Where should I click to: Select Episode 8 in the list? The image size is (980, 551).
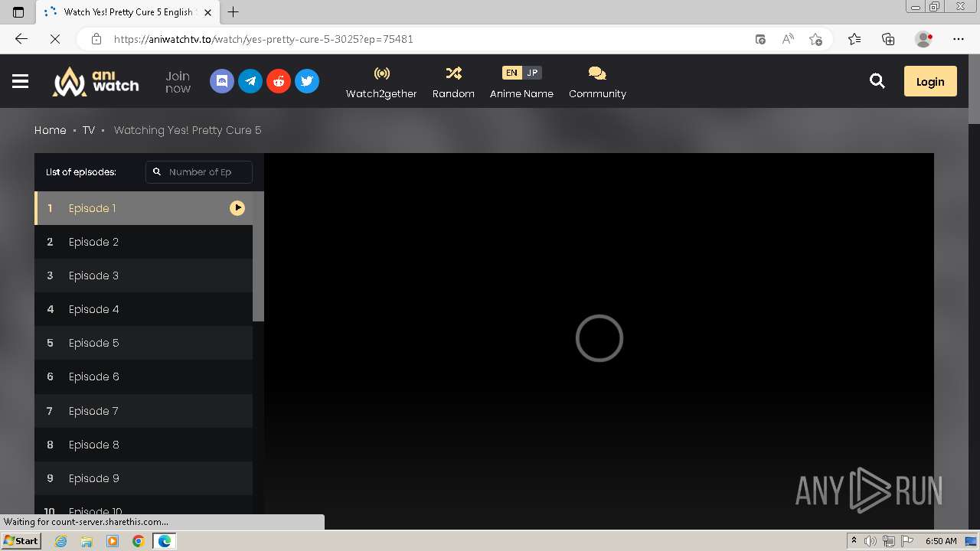pyautogui.click(x=144, y=445)
